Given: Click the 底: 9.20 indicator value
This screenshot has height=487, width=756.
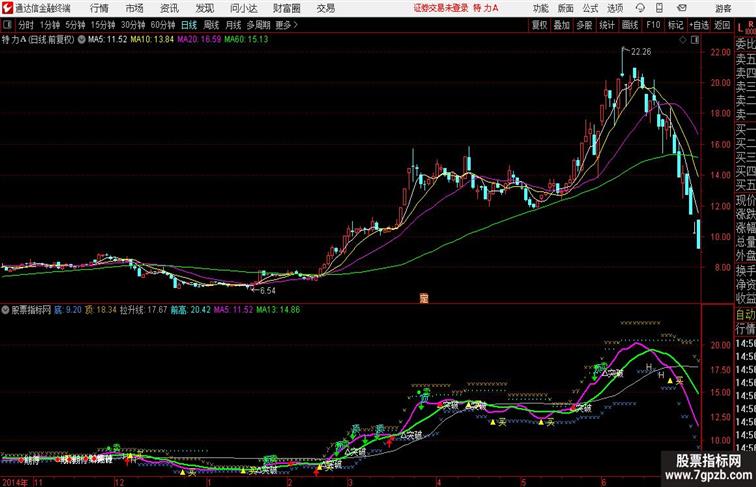Looking at the screenshot, I should point(68,310).
